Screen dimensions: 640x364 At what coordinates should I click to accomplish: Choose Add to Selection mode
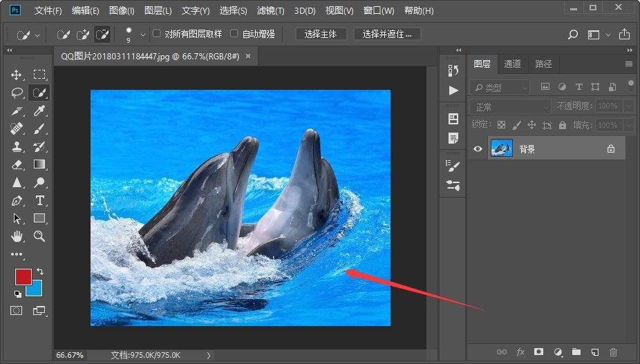83,35
